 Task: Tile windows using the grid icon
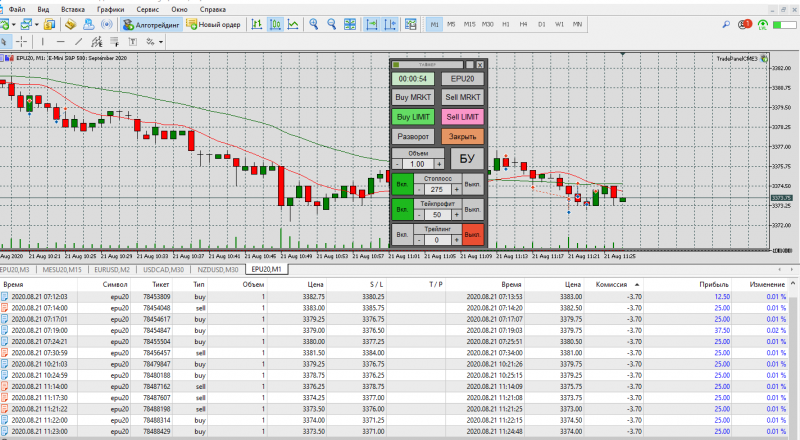tap(350, 24)
